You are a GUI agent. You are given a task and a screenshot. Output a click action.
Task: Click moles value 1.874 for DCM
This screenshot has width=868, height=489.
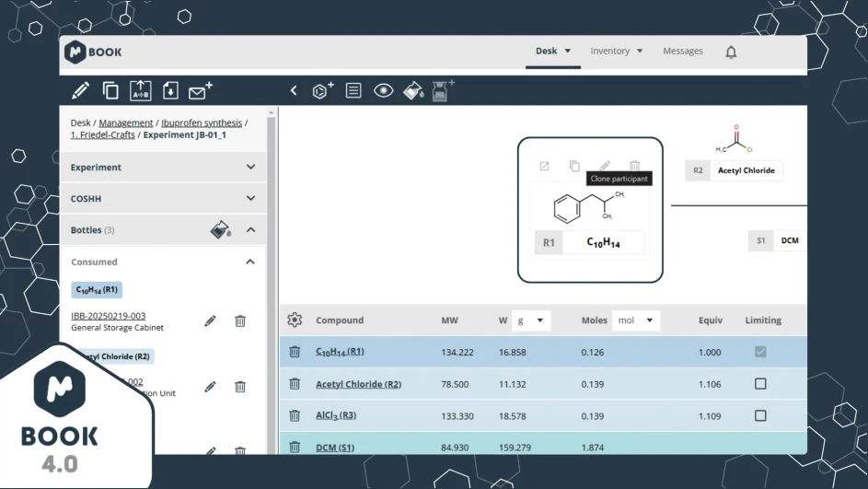[x=593, y=448]
